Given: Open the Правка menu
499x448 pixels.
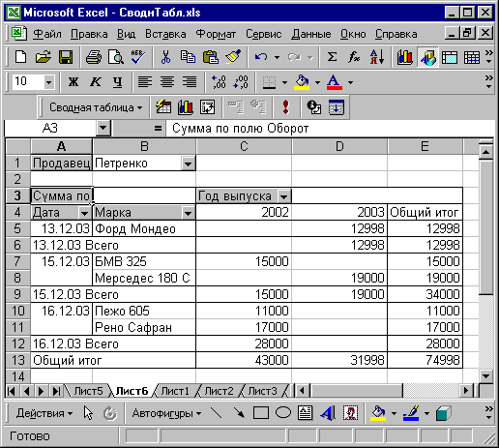Looking at the screenshot, I should (x=89, y=34).
